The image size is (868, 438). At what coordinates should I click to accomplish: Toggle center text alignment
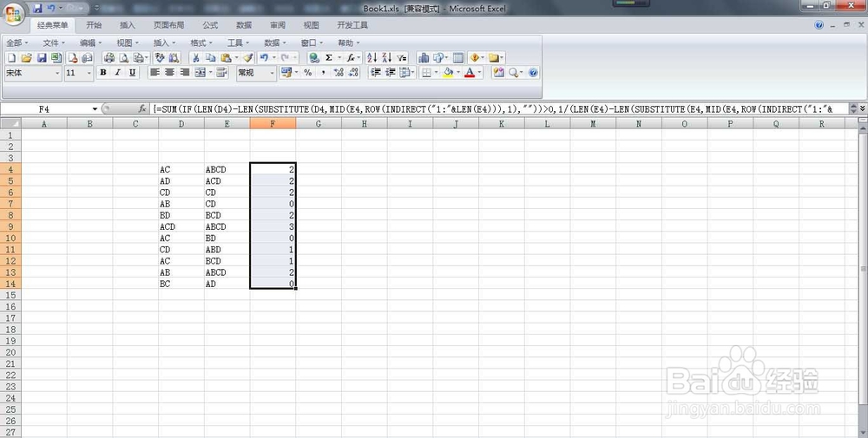[x=170, y=73]
